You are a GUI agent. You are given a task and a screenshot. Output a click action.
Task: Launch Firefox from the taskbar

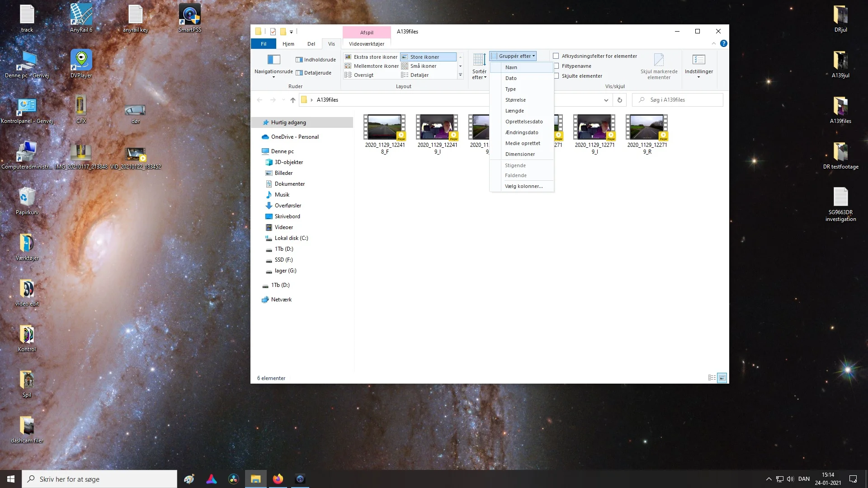tap(278, 479)
